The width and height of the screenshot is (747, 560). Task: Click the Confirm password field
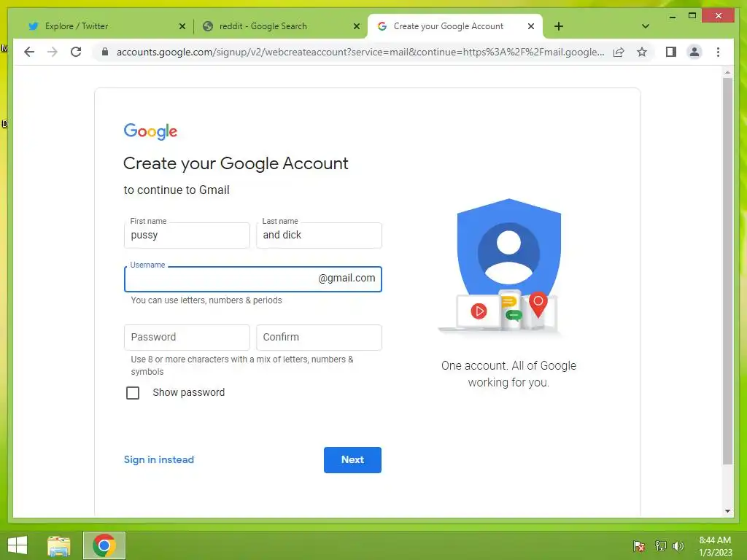coord(319,337)
